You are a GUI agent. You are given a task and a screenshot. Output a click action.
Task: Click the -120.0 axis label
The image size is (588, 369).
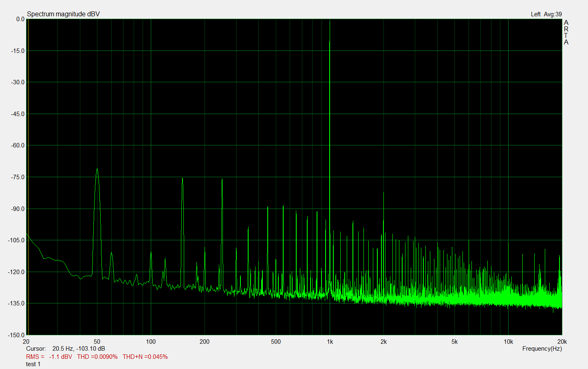[16, 272]
